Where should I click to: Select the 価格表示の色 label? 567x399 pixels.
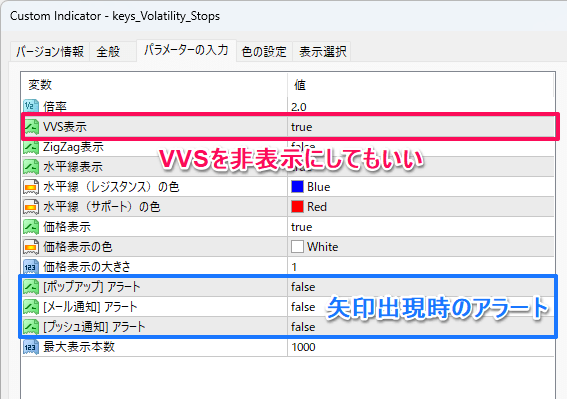click(78, 247)
